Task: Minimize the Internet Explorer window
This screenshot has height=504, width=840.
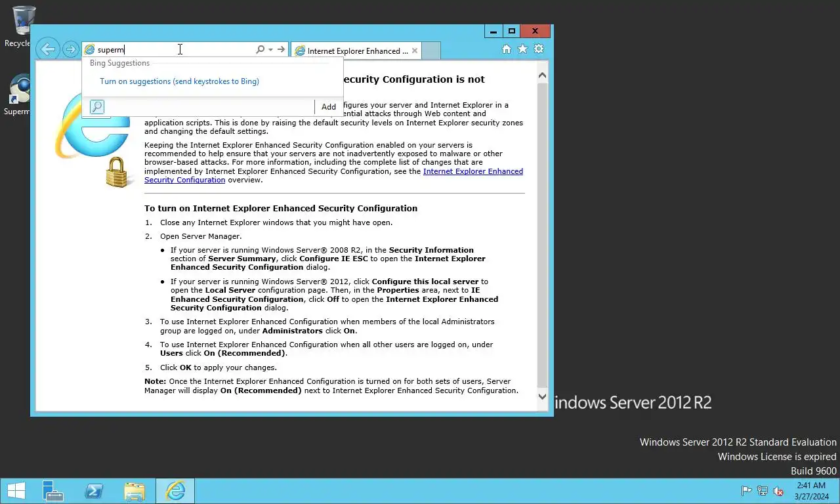Action: point(493,31)
